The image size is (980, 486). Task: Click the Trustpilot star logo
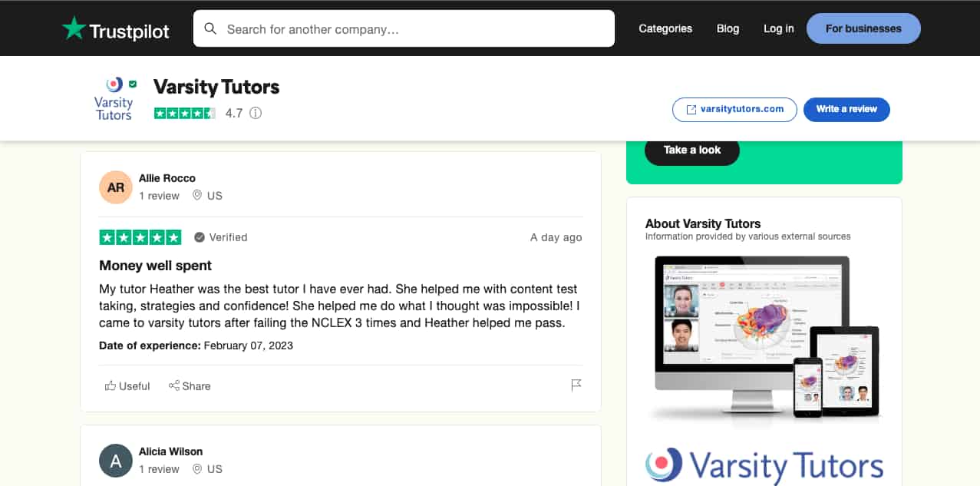(74, 28)
